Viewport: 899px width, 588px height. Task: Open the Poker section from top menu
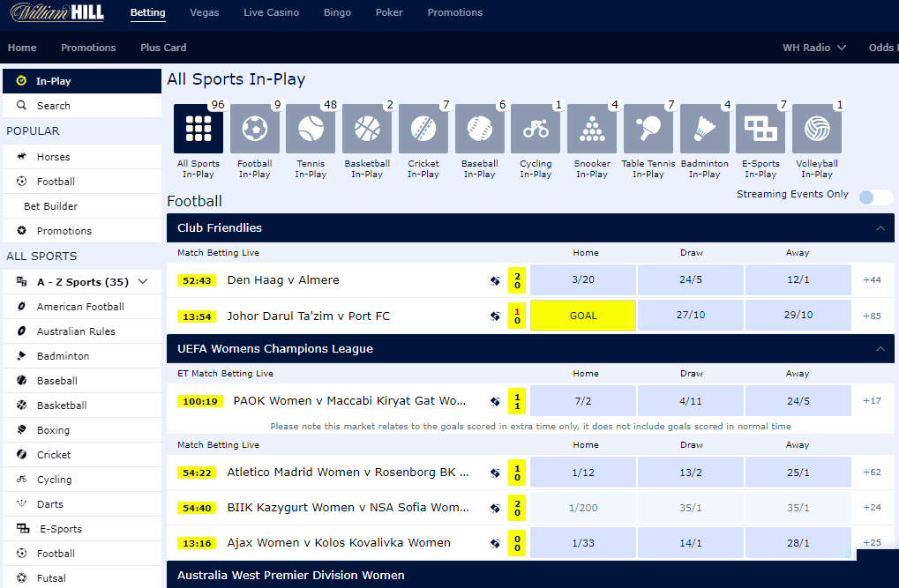click(x=389, y=13)
